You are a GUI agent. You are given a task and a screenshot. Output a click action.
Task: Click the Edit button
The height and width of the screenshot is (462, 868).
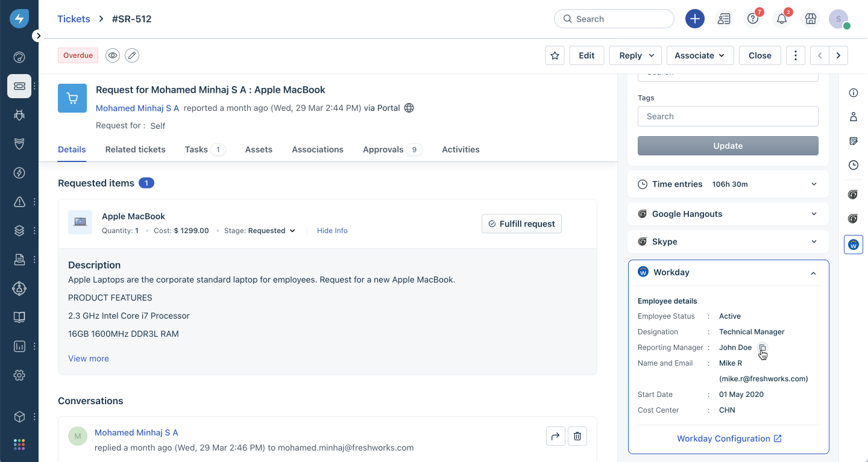click(587, 55)
